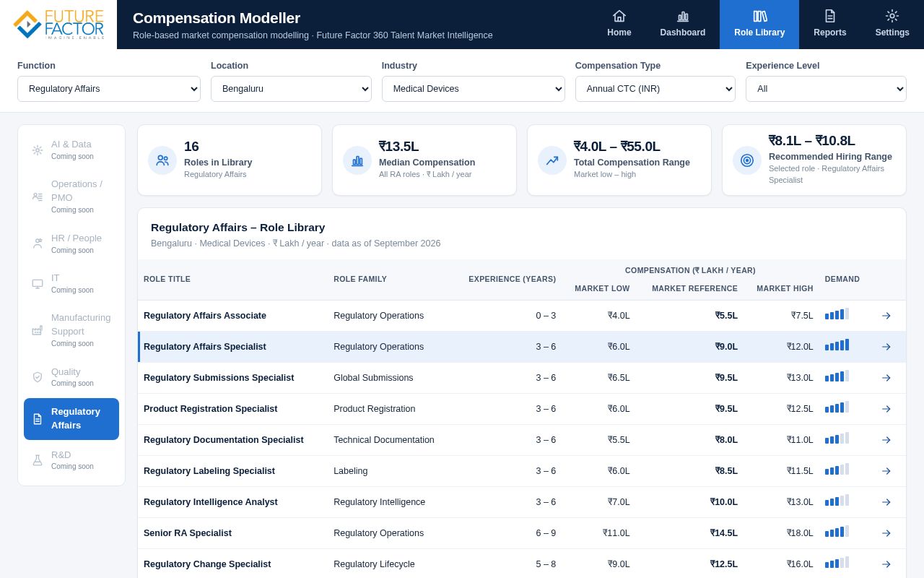
Task: Click arrow on Regulatory Labeling Specialist row
Action: coord(886,471)
